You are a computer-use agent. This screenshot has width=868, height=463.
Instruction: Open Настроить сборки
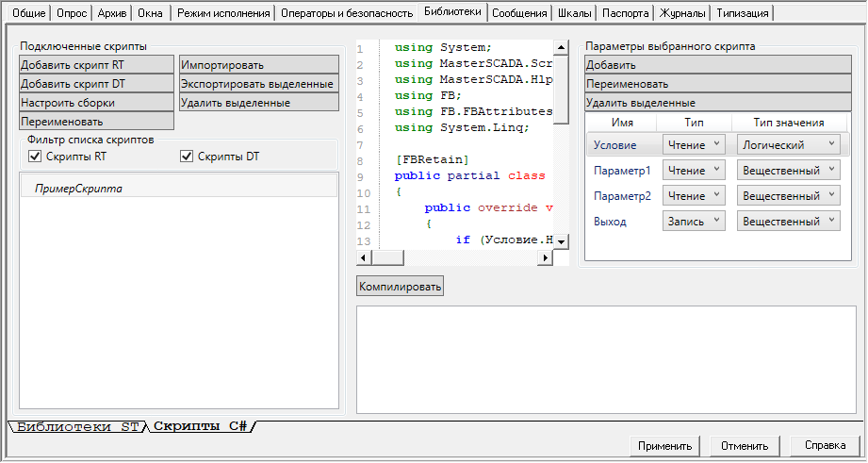point(96,103)
